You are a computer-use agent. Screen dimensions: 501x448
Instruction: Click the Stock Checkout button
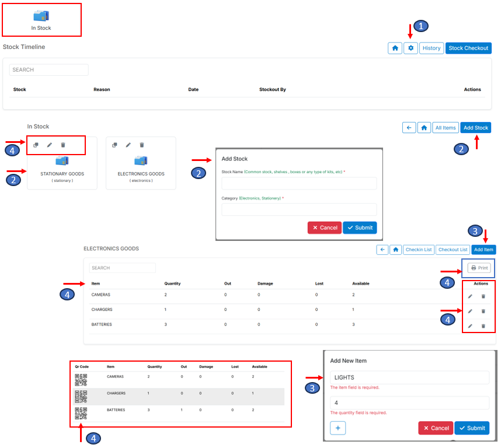pyautogui.click(x=468, y=48)
